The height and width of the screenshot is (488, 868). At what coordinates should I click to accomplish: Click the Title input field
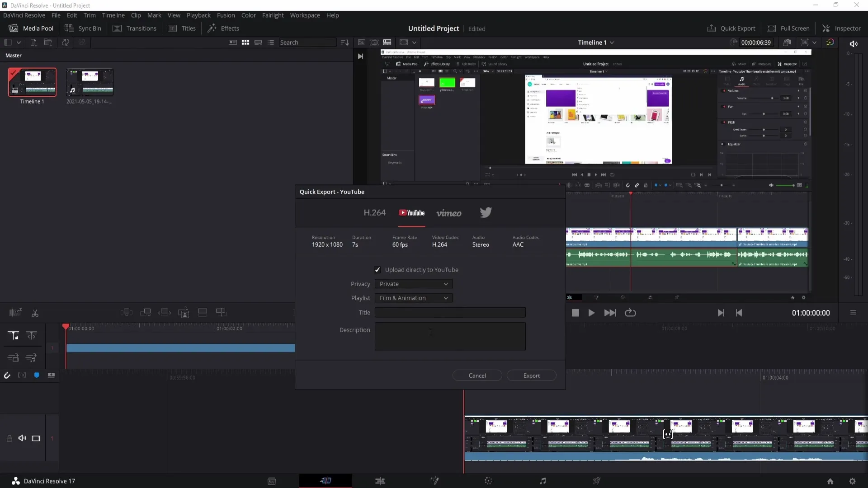pyautogui.click(x=450, y=312)
